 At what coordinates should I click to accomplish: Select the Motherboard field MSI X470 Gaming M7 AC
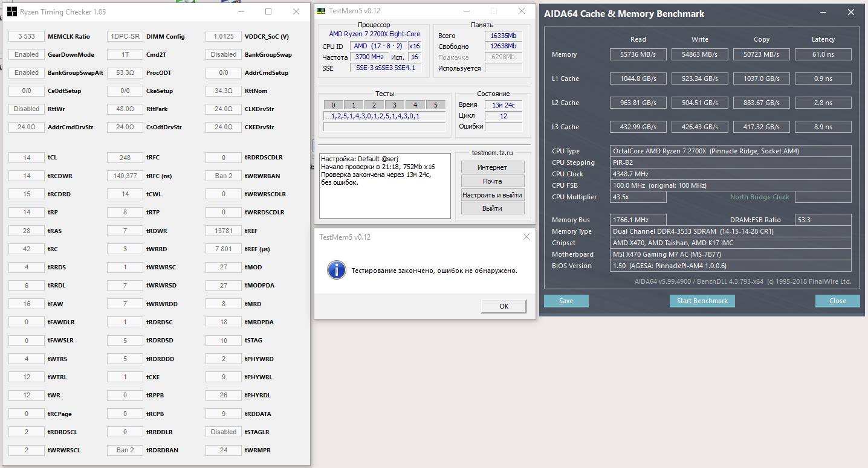point(731,254)
